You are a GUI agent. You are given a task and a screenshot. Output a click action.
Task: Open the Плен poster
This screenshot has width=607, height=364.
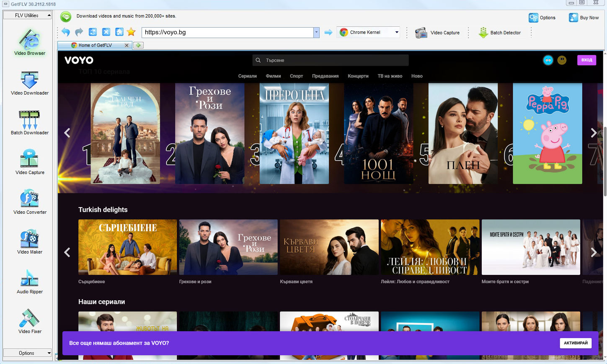[463, 133]
